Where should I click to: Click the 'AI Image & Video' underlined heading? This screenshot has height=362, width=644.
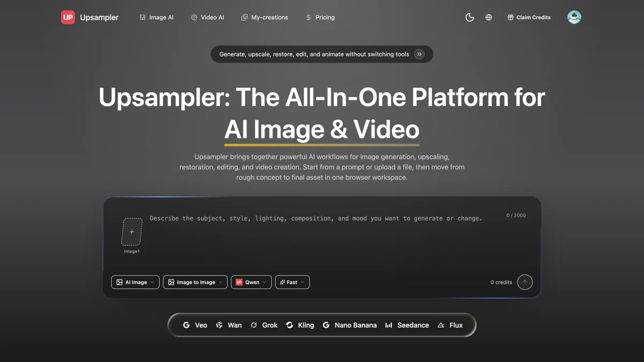coord(322,130)
